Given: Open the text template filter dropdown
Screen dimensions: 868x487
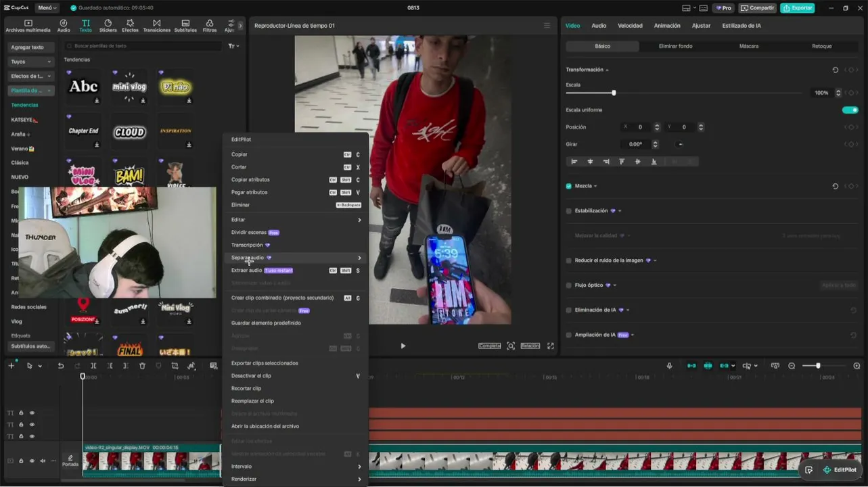Looking at the screenshot, I should point(233,46).
